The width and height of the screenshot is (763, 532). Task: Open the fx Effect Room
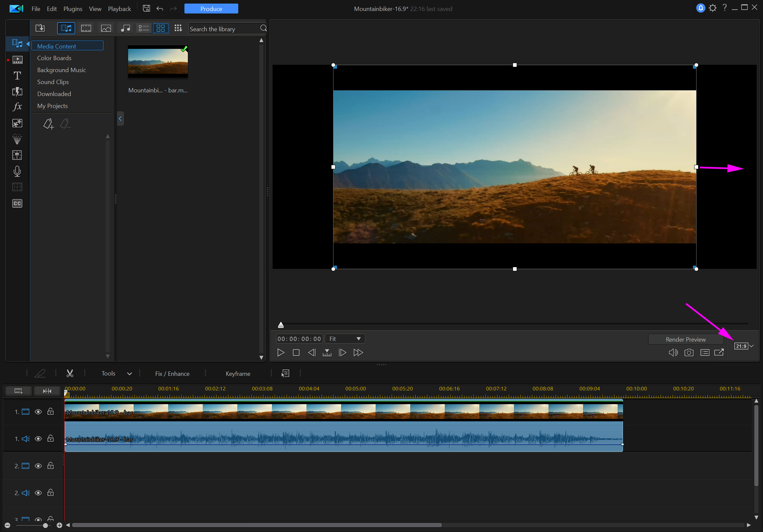(17, 107)
